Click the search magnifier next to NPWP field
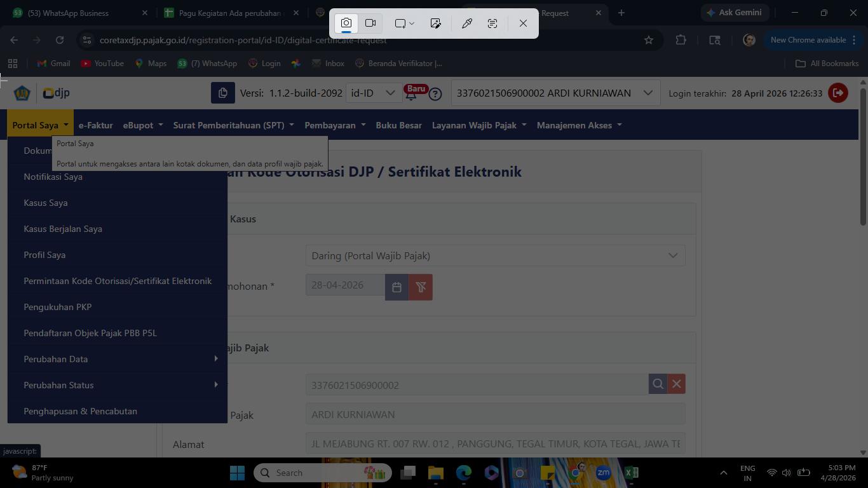 pyautogui.click(x=658, y=384)
